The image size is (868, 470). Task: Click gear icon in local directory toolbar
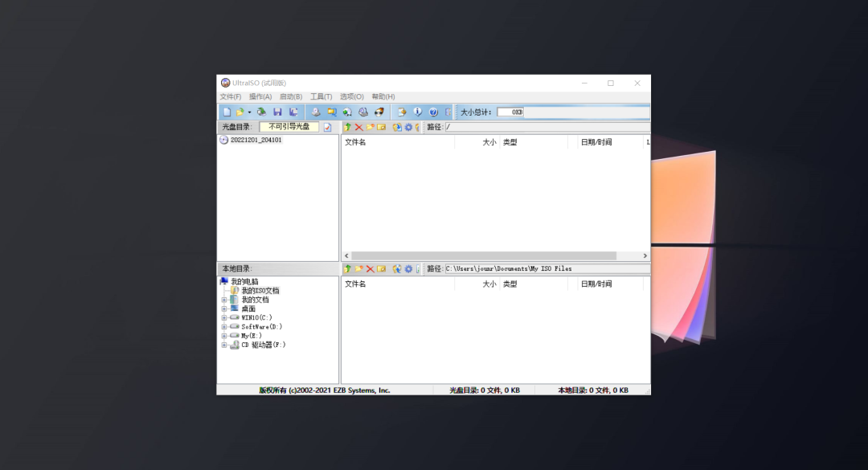tap(408, 268)
